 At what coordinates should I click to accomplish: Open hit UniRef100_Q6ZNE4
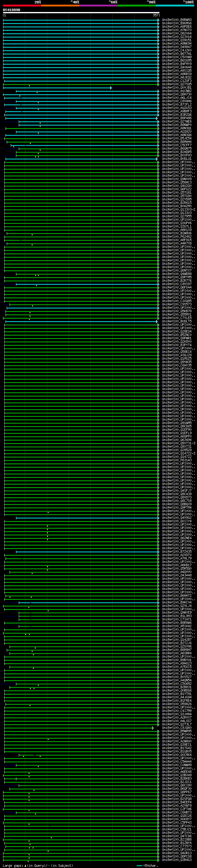pyautogui.click(x=177, y=538)
